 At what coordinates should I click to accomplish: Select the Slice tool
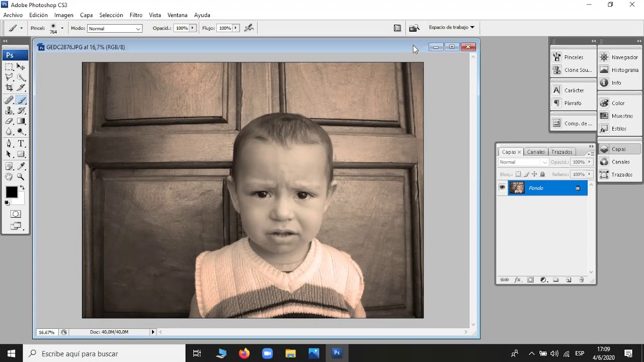pyautogui.click(x=21, y=88)
